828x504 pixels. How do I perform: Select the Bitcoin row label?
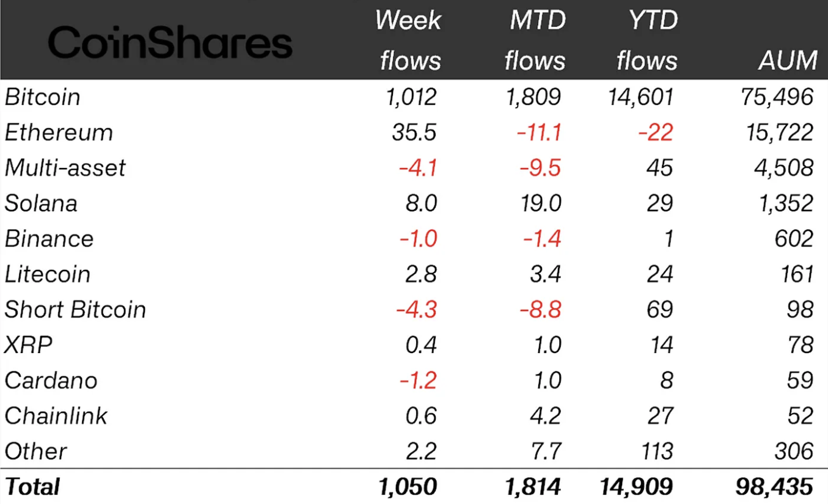[x=42, y=97]
